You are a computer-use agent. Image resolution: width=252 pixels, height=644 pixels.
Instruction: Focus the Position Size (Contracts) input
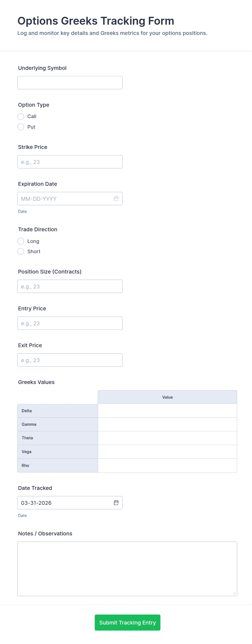pyautogui.click(x=70, y=287)
